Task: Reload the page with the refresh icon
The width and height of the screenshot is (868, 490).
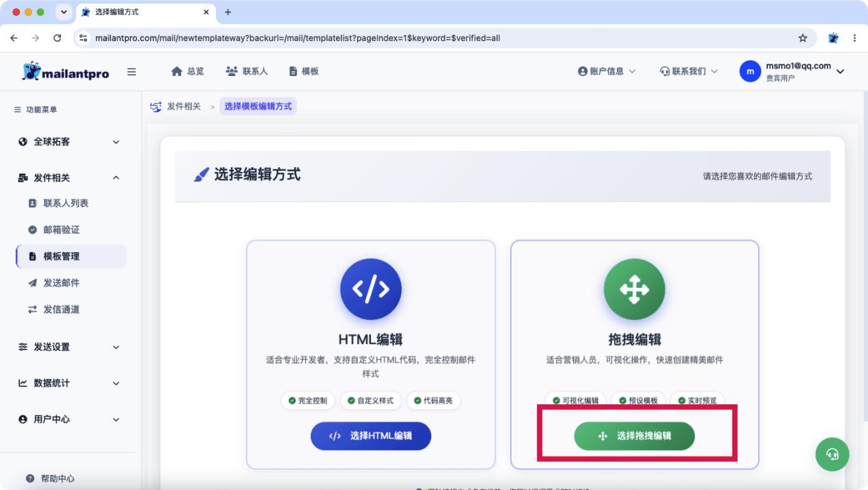Action: (58, 38)
